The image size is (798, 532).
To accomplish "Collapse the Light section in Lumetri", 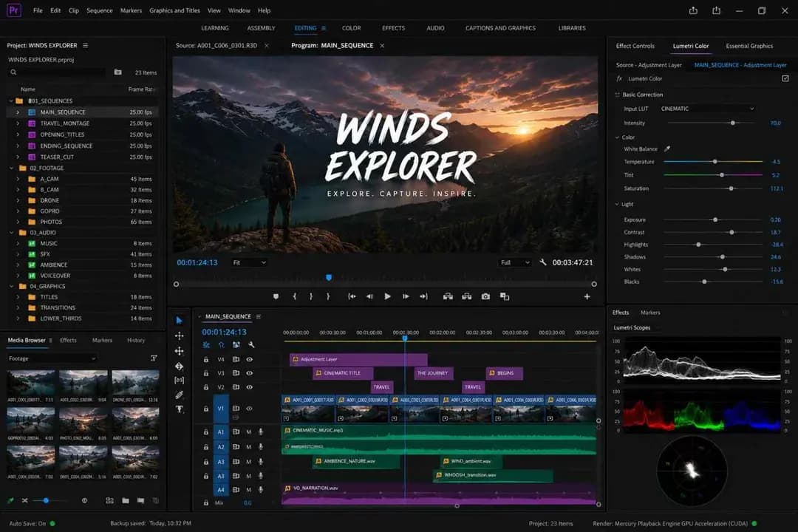I will click(617, 204).
